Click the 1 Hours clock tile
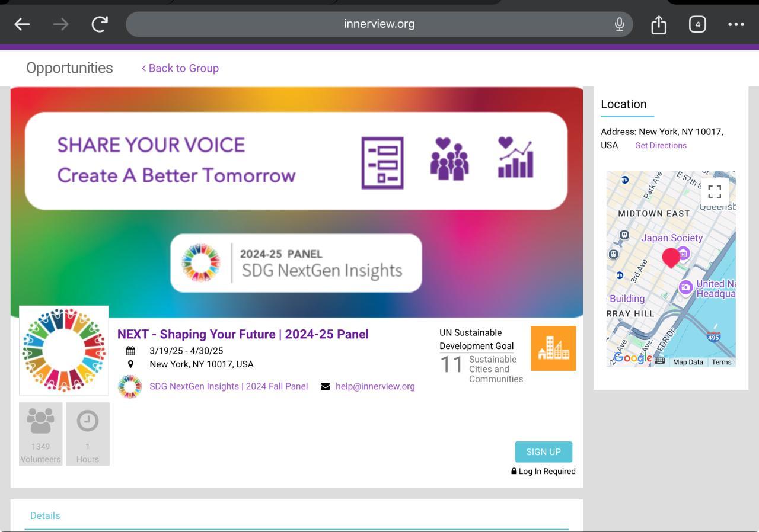Image resolution: width=759 pixels, height=532 pixels. tap(88, 434)
